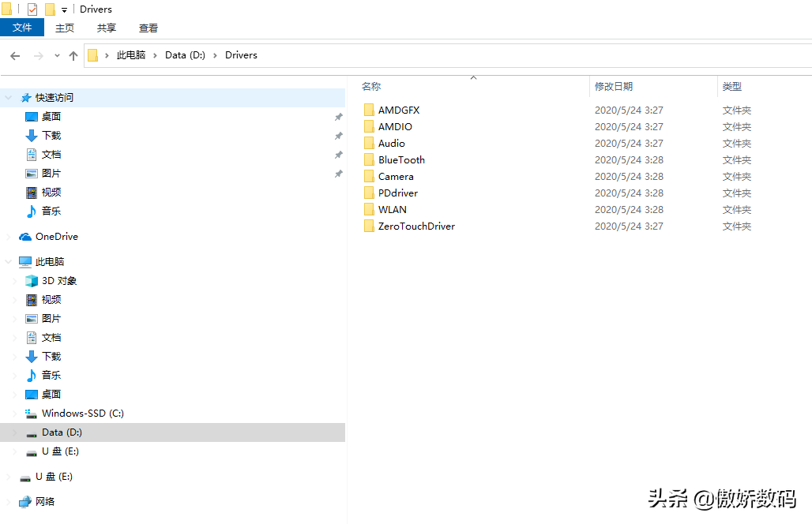The image size is (812, 524).
Task: Switch to the 主页 ribbon tab
Action: click(x=65, y=28)
